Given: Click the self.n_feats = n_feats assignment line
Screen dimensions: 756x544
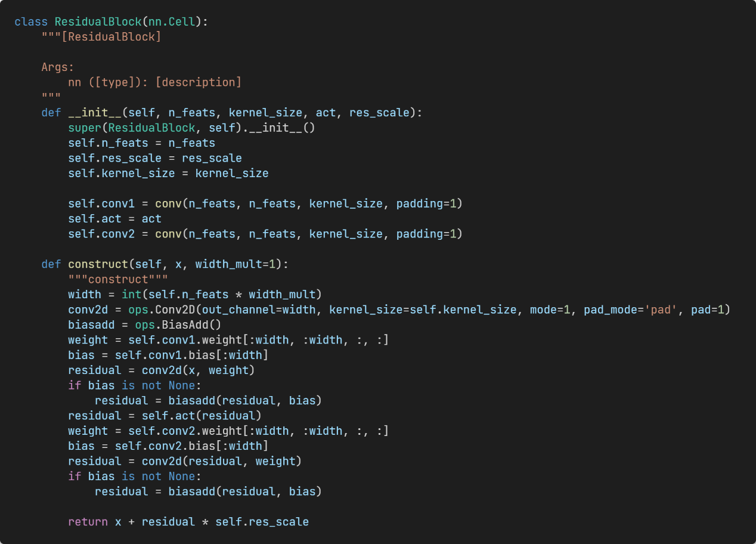Looking at the screenshot, I should tap(141, 143).
